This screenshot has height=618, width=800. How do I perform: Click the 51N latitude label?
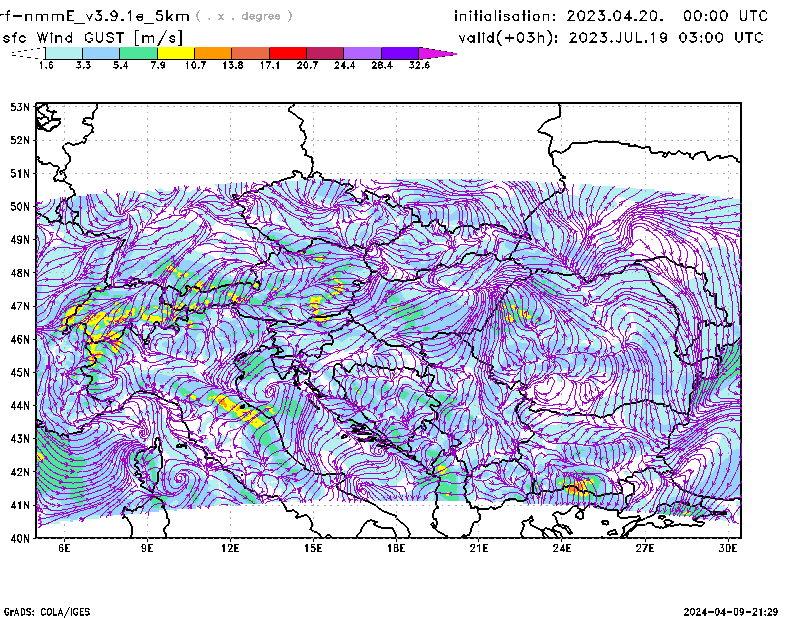point(20,174)
